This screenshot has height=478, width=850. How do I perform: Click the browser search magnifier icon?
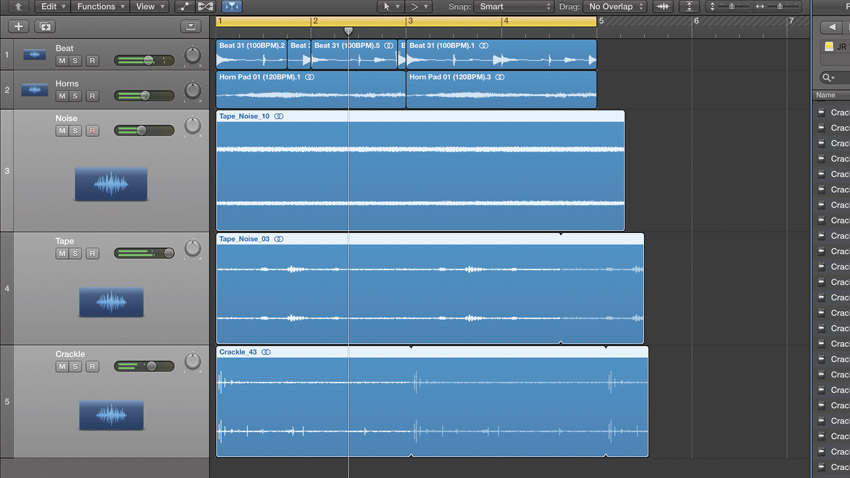(x=828, y=77)
